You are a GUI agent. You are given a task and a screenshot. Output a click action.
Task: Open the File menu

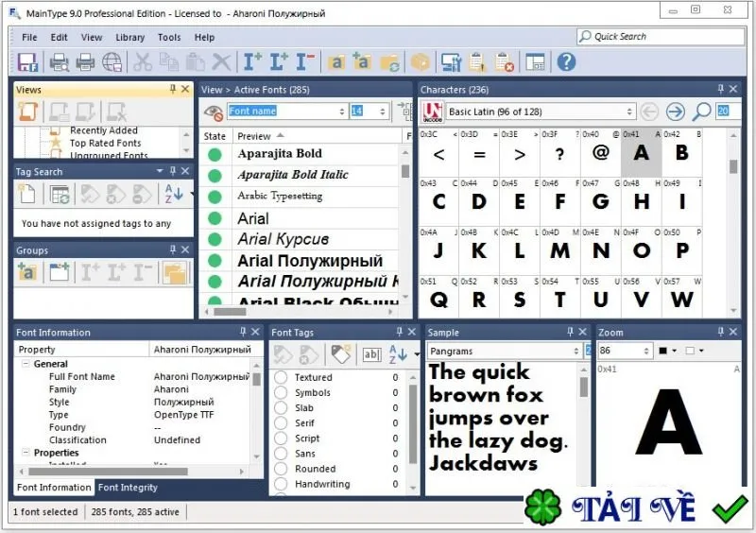[29, 37]
